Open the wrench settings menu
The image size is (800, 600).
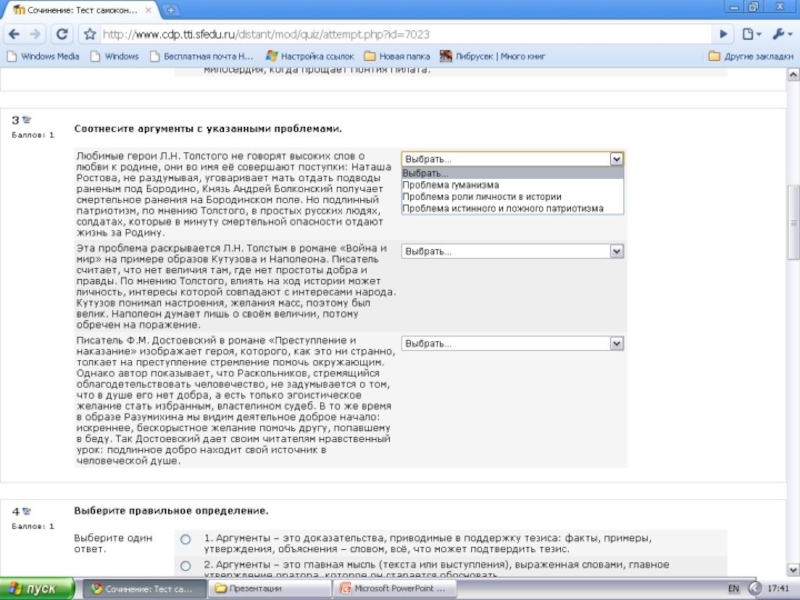[780, 34]
